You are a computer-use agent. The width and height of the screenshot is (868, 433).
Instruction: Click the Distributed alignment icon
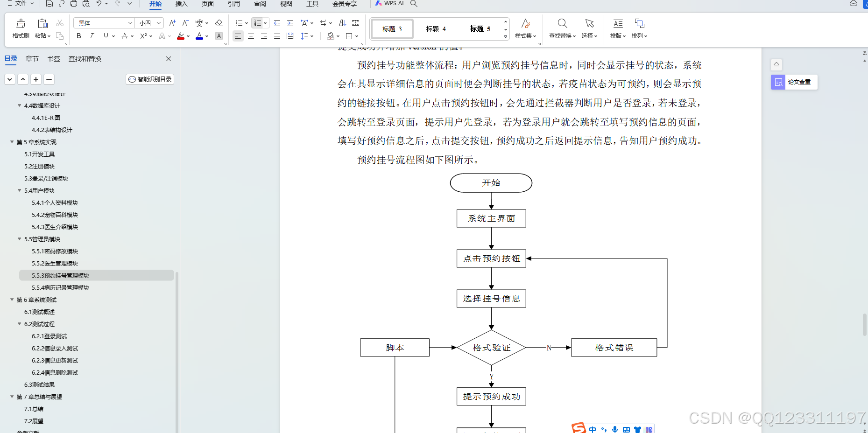coord(290,36)
